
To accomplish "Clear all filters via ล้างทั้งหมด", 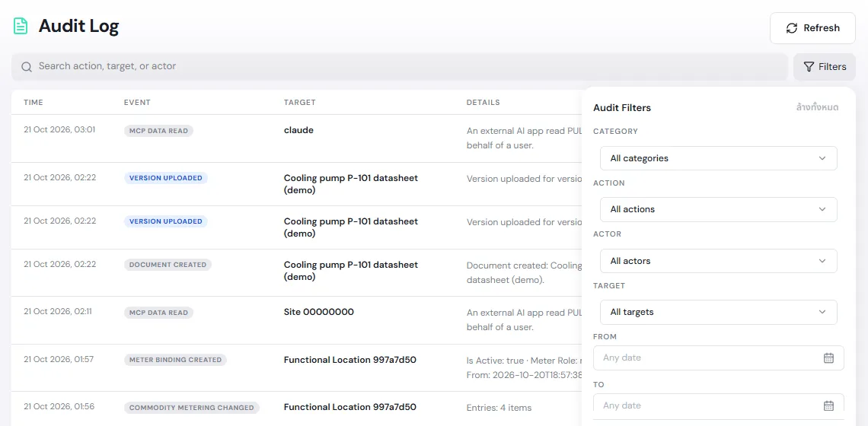I will point(817,107).
